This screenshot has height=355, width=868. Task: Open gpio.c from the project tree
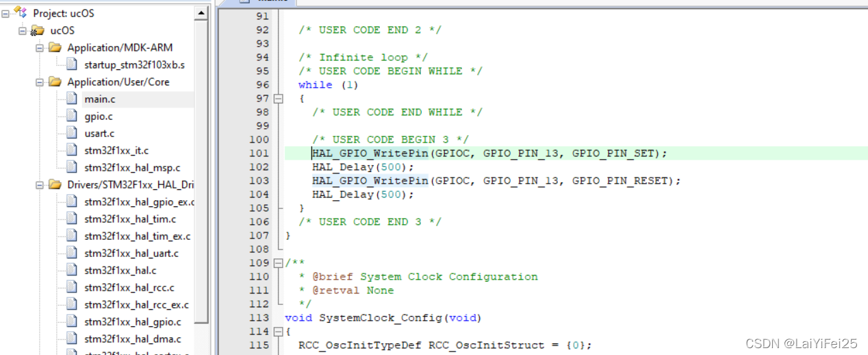coord(99,117)
